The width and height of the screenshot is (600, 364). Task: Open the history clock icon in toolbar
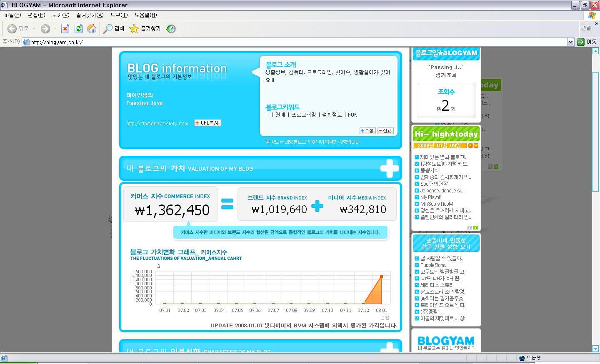[x=171, y=28]
